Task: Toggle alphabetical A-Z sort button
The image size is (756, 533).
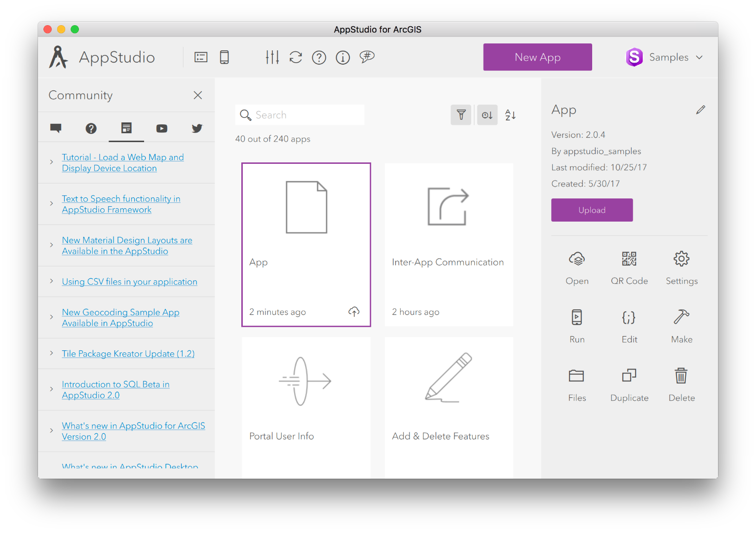Action: click(511, 115)
